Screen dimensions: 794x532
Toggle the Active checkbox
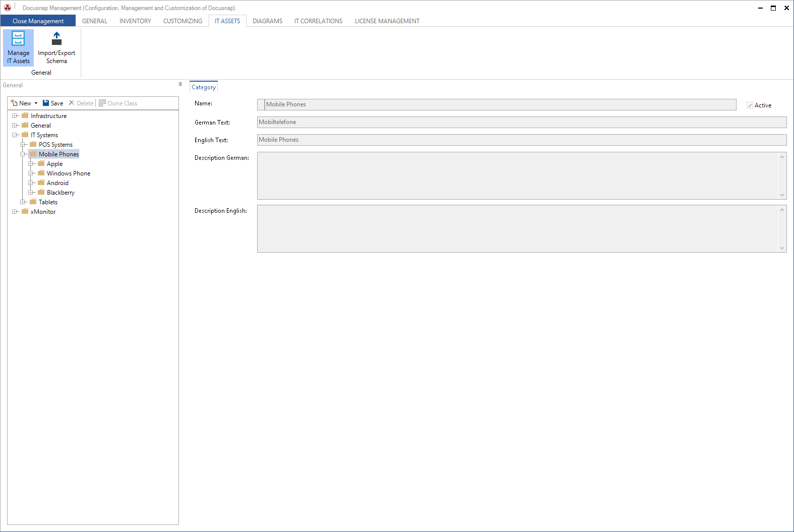pyautogui.click(x=750, y=105)
